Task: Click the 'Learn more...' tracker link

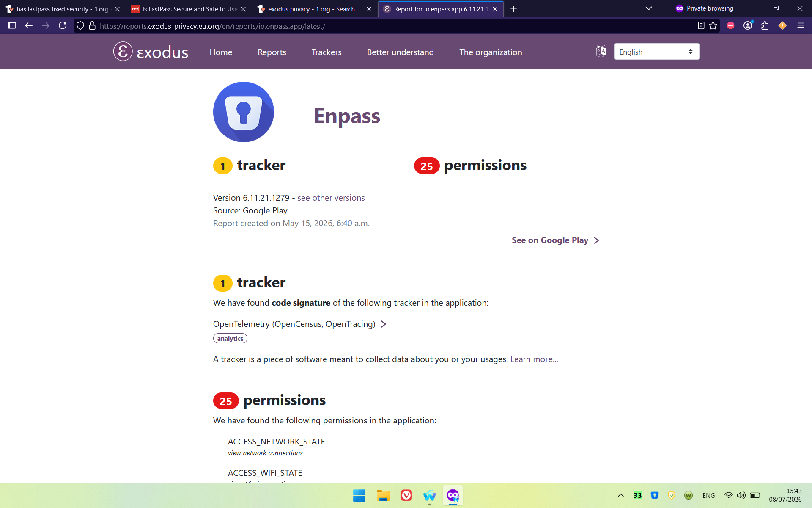Action: (x=534, y=359)
